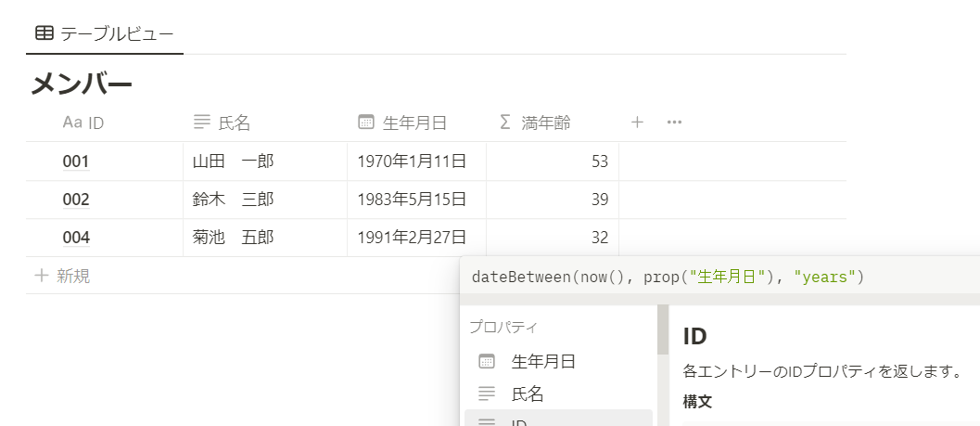Click the property list scrollbar thumb
The image size is (980, 426).
[663, 329]
